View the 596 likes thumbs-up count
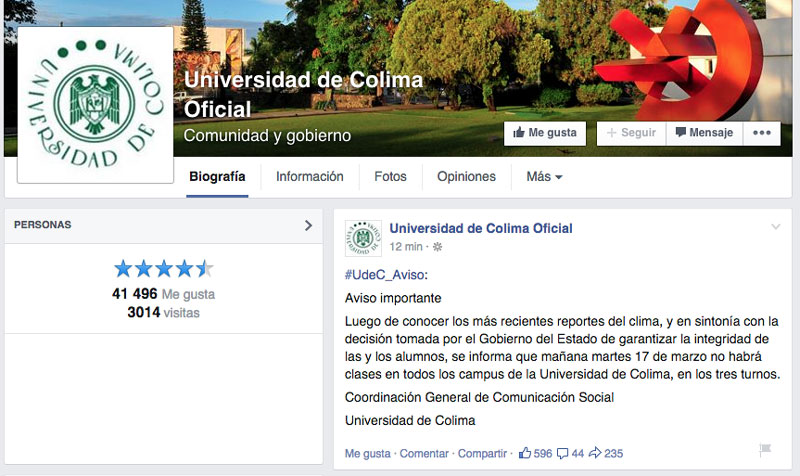This screenshot has height=476, width=800. coord(535,453)
